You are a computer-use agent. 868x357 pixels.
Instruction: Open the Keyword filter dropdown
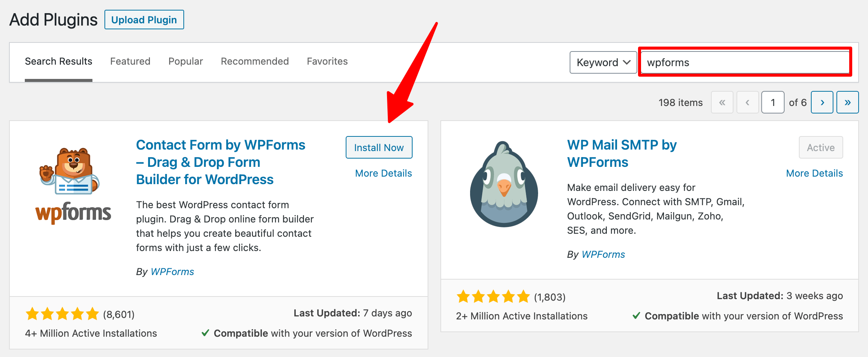(x=603, y=62)
